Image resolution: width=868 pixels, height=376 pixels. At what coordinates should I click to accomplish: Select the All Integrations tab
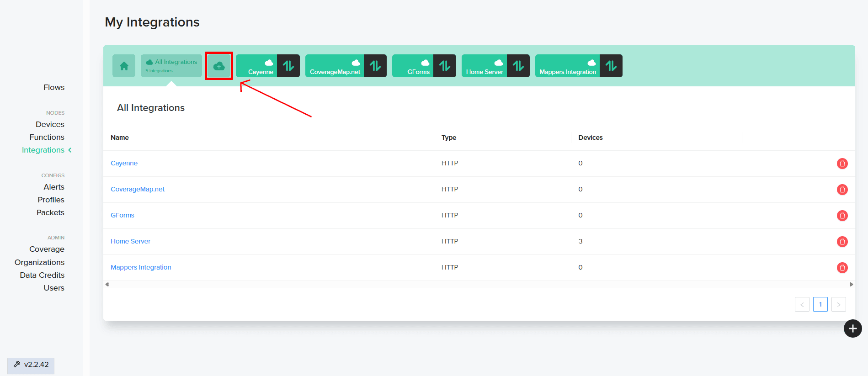[171, 66]
